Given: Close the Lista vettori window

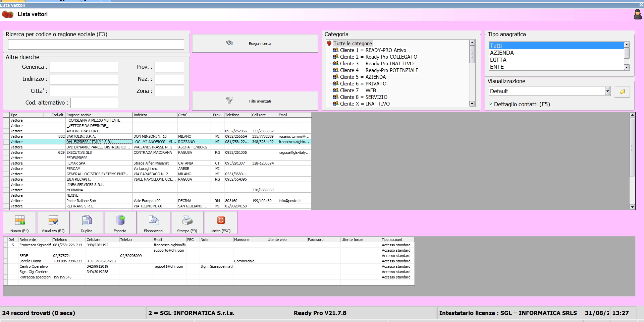Looking at the screenshot, I should 641,5.
